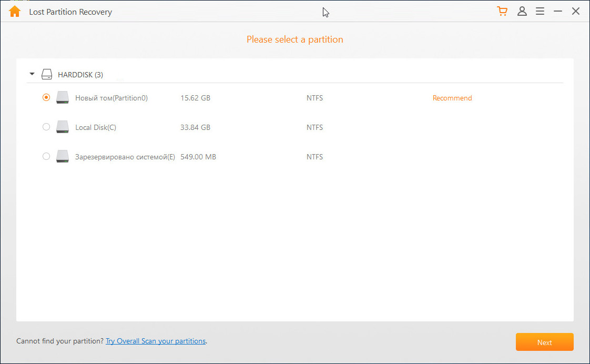This screenshot has width=590, height=364.
Task: Open the user account icon
Action: coord(522,11)
